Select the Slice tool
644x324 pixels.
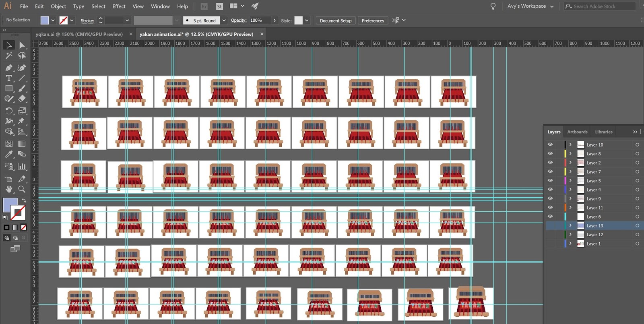pyautogui.click(x=22, y=179)
